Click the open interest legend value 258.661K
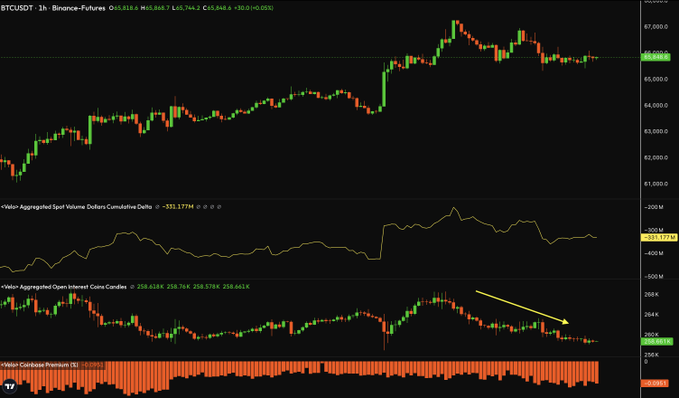The image size is (679, 398). (236, 287)
